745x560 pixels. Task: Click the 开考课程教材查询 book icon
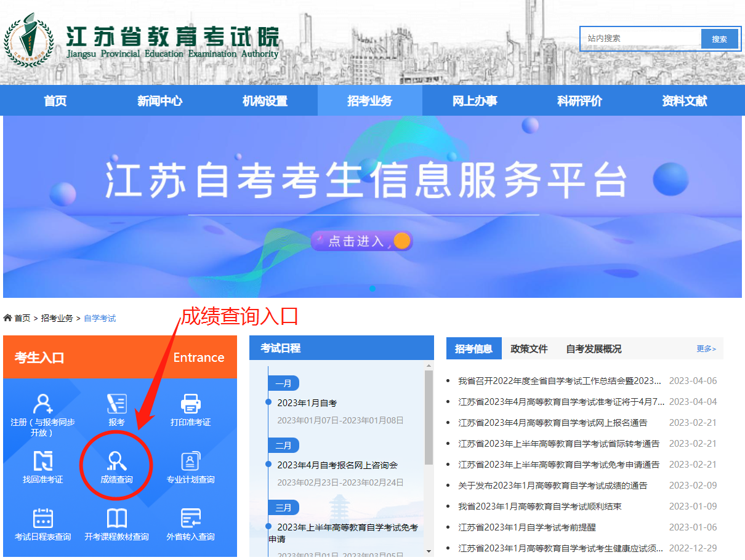(x=116, y=519)
